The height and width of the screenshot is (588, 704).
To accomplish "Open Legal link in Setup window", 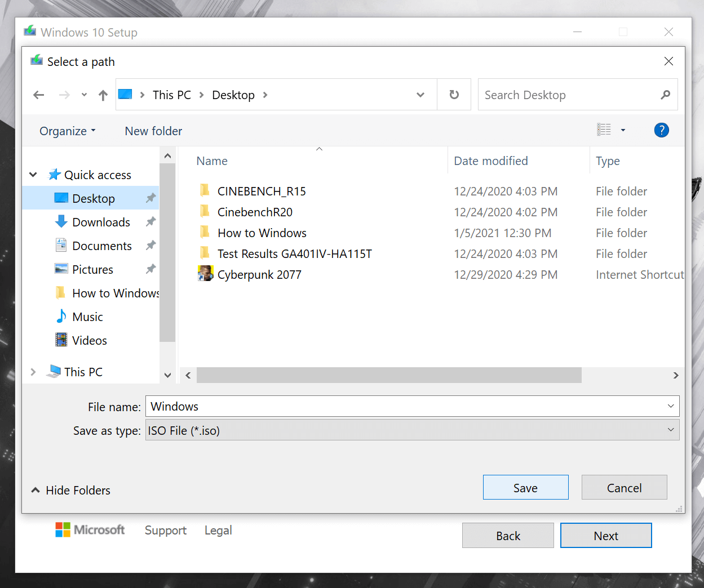I will (218, 531).
